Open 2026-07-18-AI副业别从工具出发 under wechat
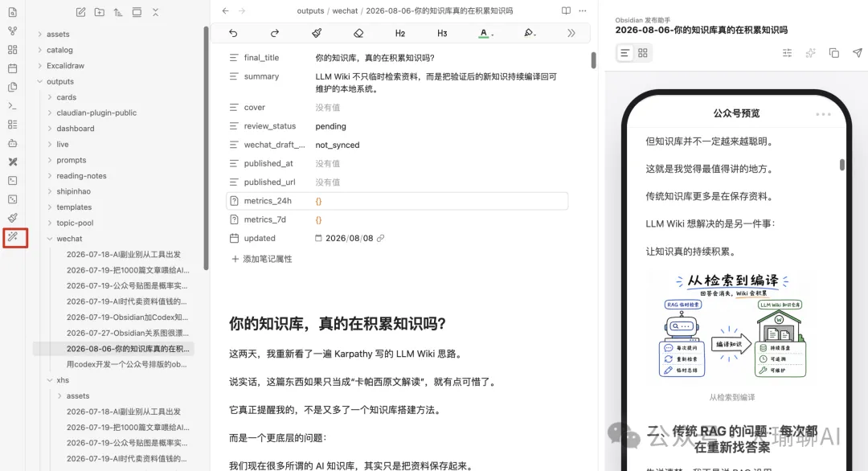868x471 pixels. pyautogui.click(x=124, y=255)
